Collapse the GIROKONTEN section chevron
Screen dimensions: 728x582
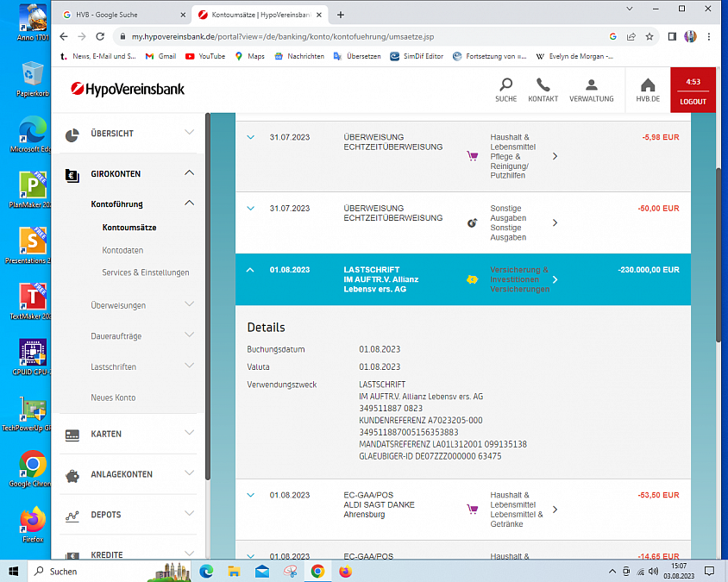tap(189, 172)
